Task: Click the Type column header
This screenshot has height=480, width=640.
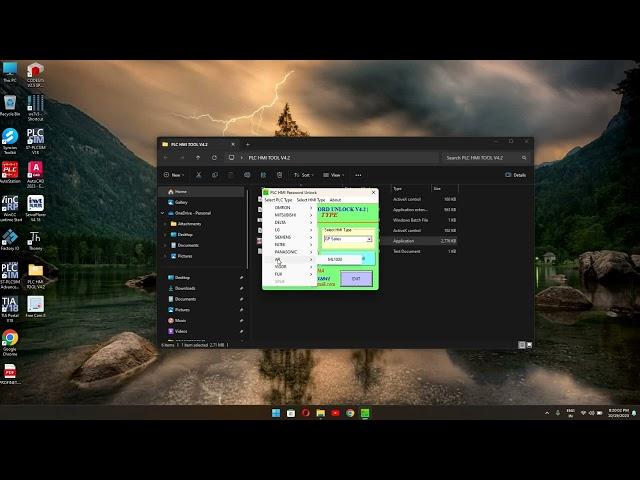Action: click(x=410, y=189)
